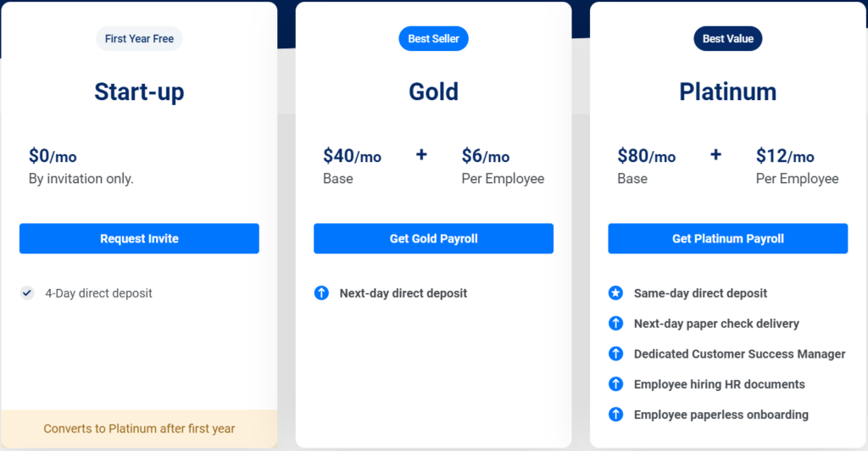The width and height of the screenshot is (868, 451).
Task: Click the Same-day direct deposit feature text
Action: click(x=700, y=293)
